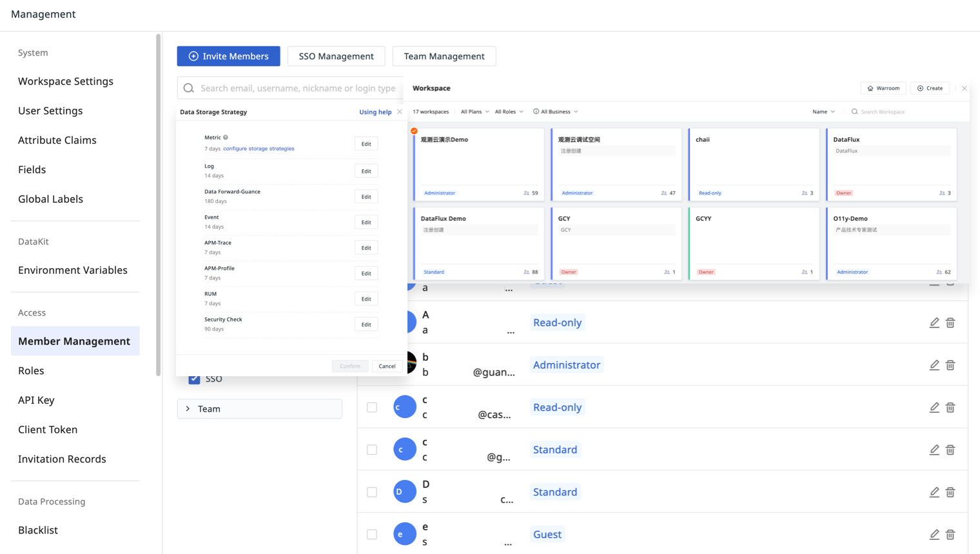Click the Invite Members button
The image size is (980, 554).
click(x=229, y=56)
